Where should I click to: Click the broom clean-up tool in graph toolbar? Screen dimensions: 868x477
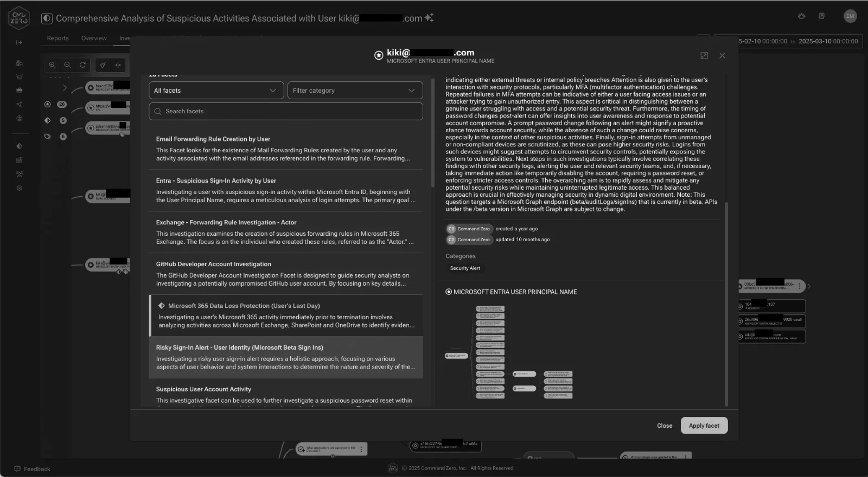click(x=103, y=65)
